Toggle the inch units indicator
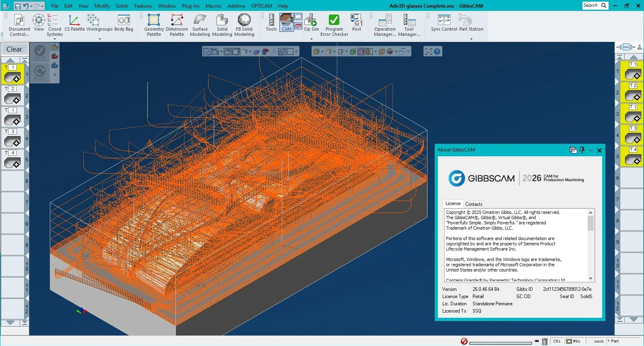This screenshot has width=644, height=346. tap(599, 341)
